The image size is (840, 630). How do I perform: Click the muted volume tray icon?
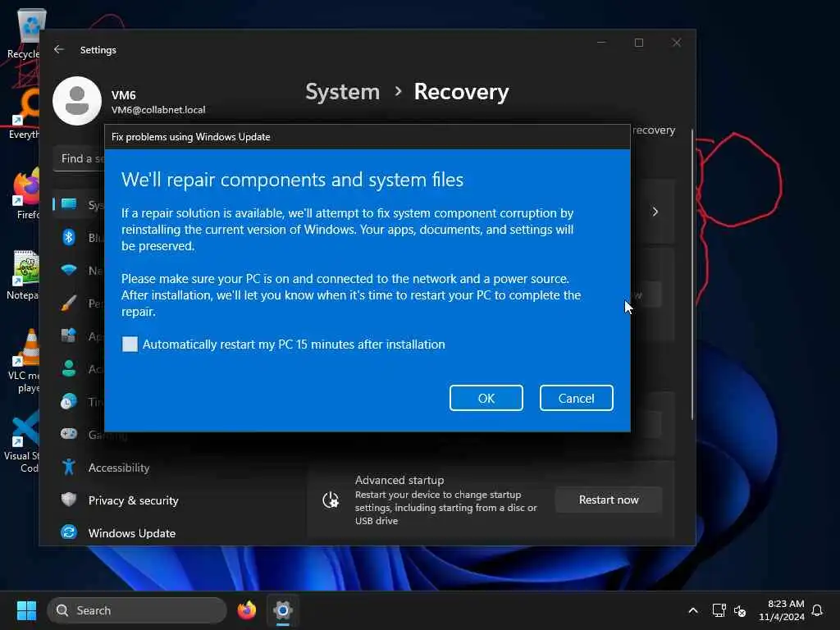coord(741,610)
